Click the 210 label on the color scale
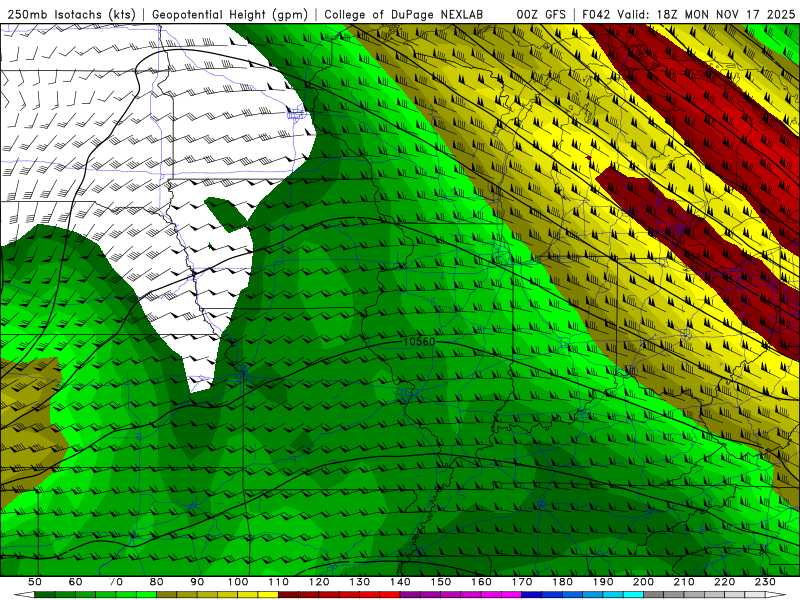The height and width of the screenshot is (600, 800). coord(684,582)
